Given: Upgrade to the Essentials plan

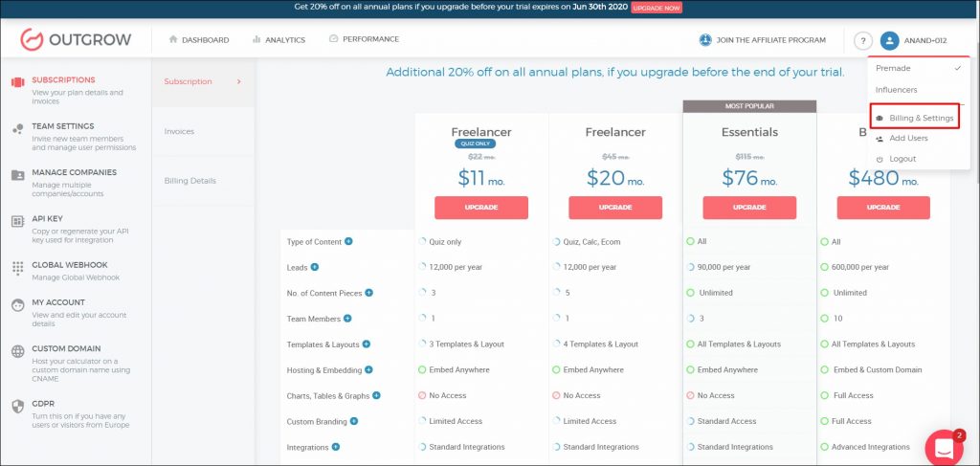Looking at the screenshot, I should (x=749, y=208).
